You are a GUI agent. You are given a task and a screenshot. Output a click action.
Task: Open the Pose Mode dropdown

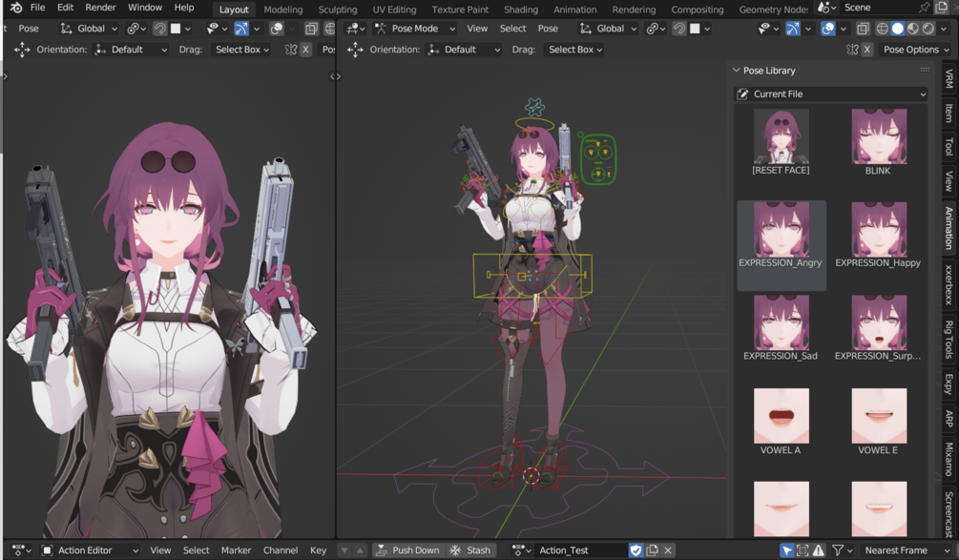pyautogui.click(x=415, y=28)
